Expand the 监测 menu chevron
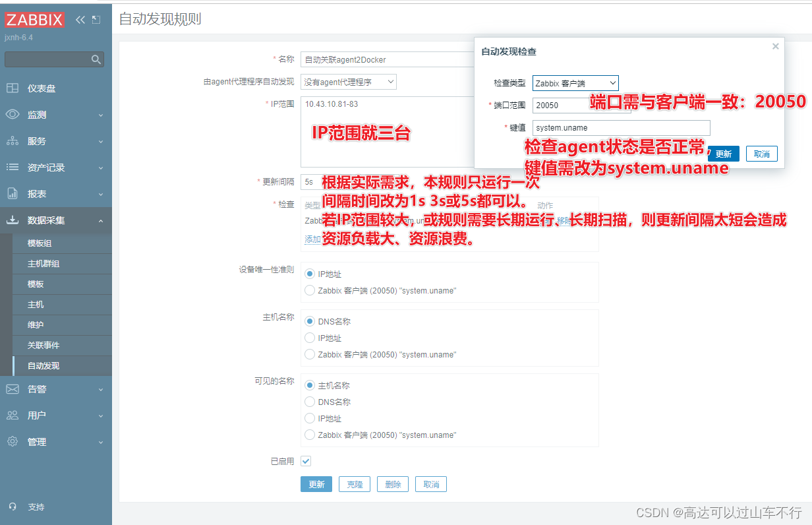Viewport: 812px width, 525px height. tap(101, 115)
